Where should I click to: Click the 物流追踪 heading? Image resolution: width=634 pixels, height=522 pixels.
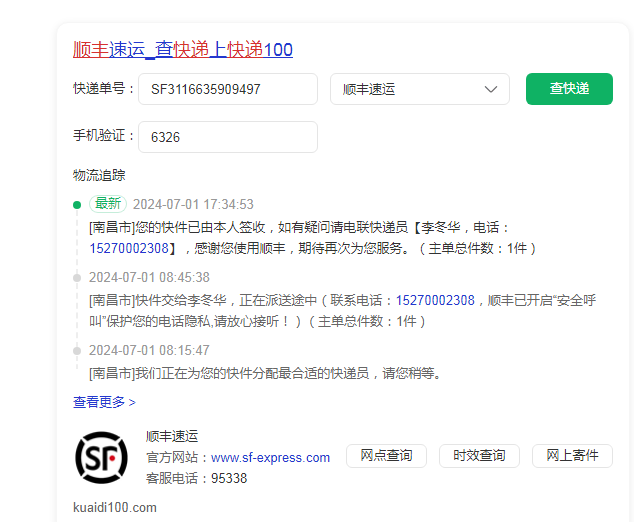99,175
